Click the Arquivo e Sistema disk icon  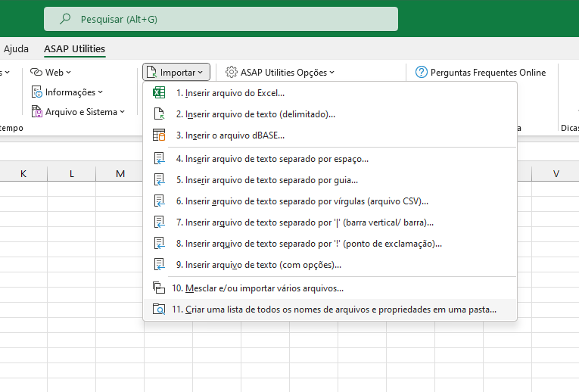click(36, 111)
